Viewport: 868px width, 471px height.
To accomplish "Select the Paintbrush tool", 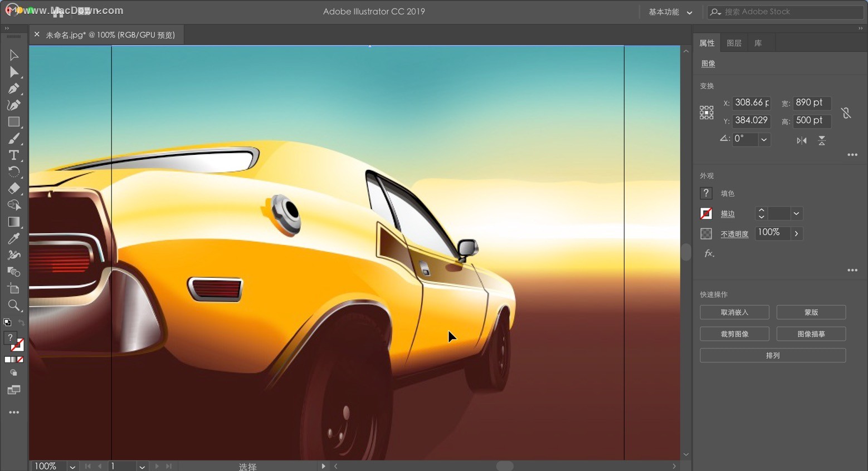I will (x=14, y=139).
